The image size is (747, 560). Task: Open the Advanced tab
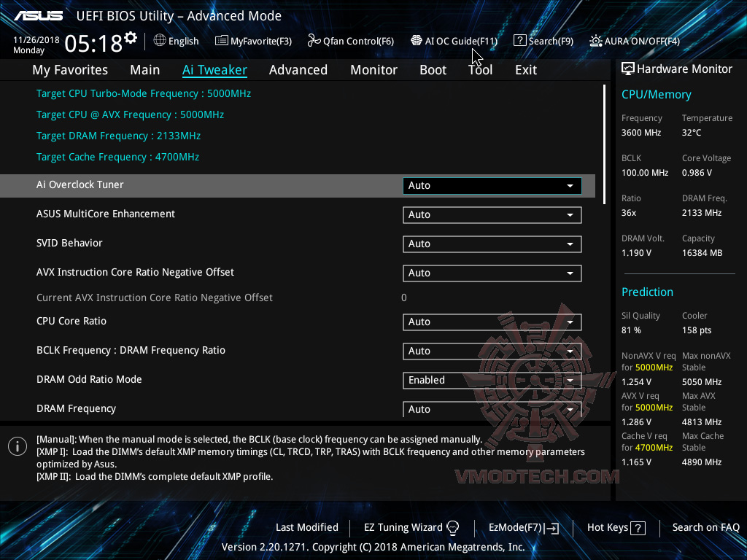[x=298, y=70]
